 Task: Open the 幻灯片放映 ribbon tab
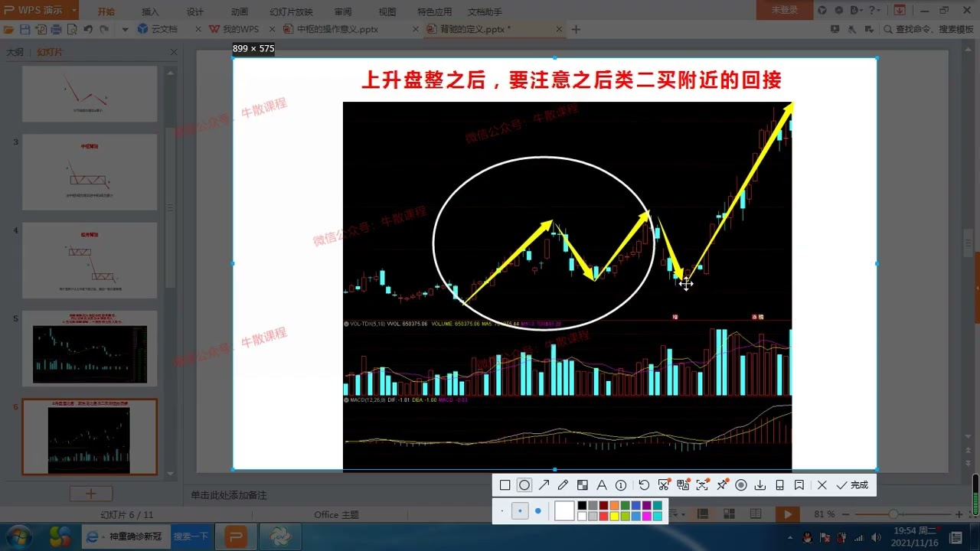click(292, 12)
